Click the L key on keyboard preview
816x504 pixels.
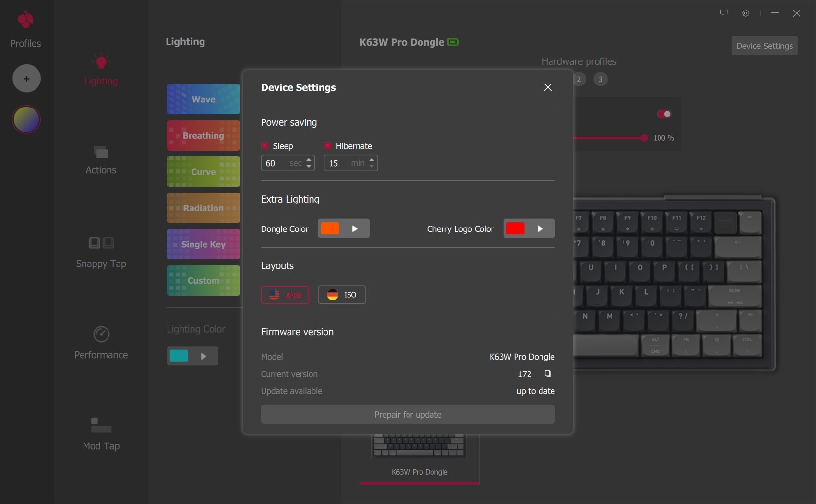click(646, 296)
